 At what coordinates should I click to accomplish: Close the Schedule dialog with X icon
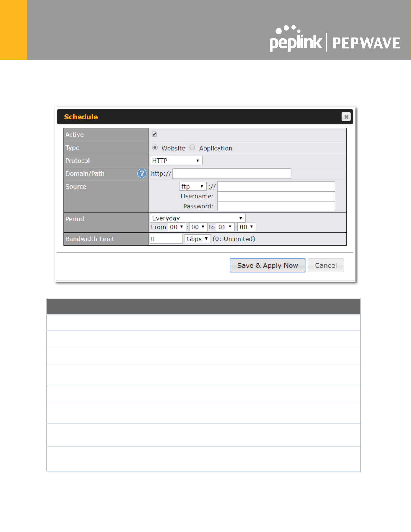(x=346, y=117)
